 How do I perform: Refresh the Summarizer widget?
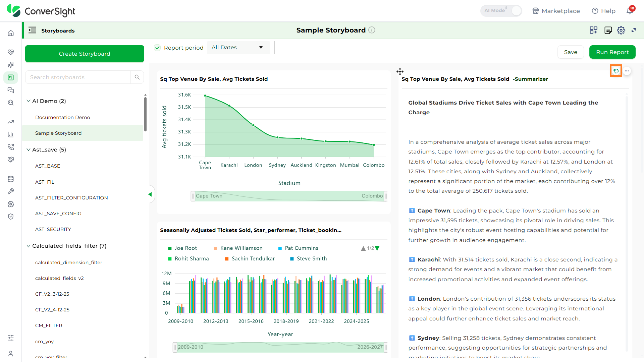[x=616, y=71]
